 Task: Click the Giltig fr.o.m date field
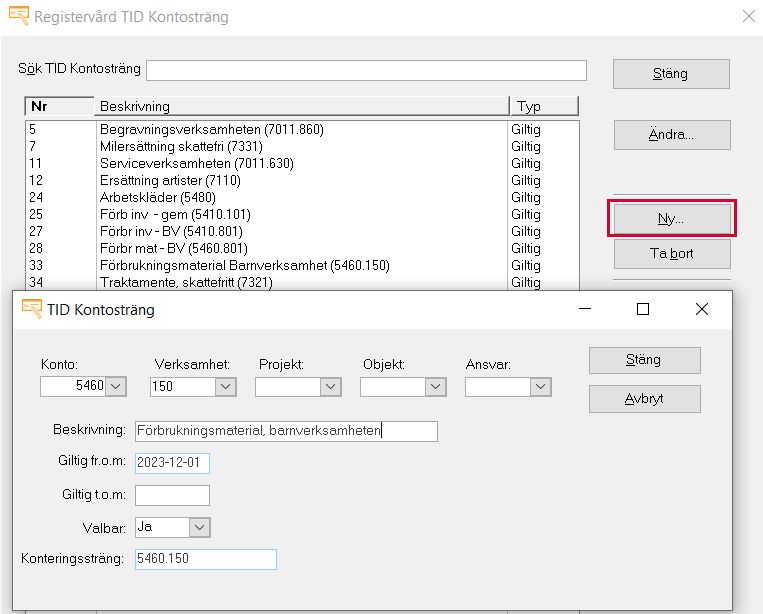[x=172, y=463]
